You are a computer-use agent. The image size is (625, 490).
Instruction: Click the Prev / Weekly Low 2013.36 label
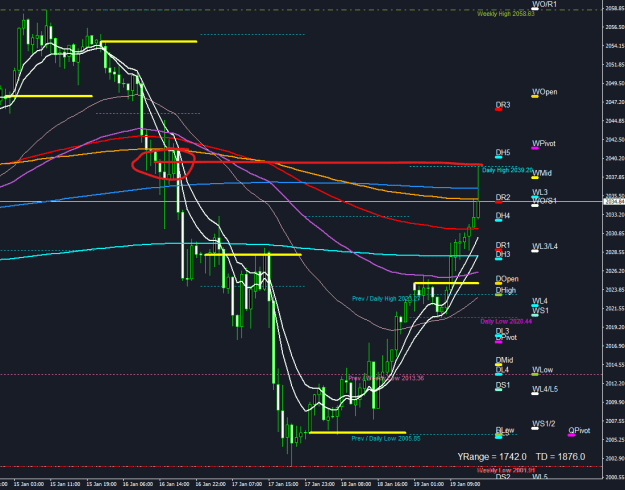point(386,378)
